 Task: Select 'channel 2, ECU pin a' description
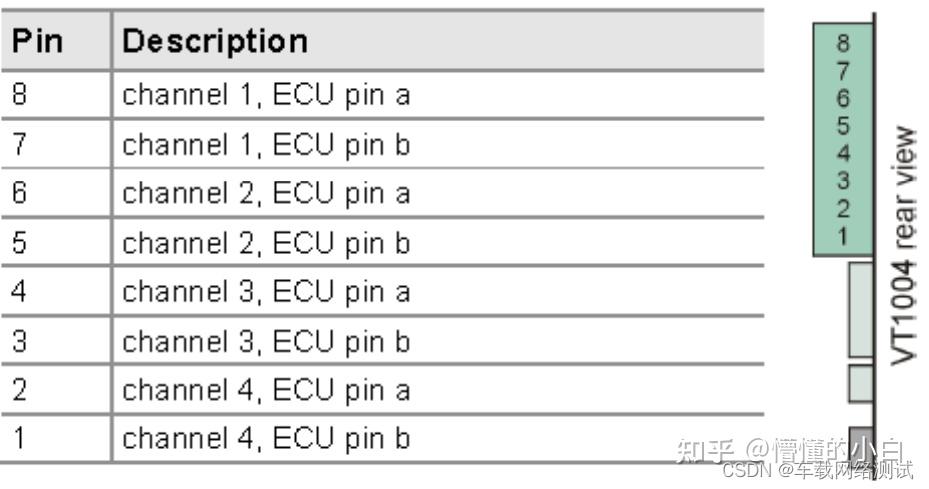click(266, 193)
